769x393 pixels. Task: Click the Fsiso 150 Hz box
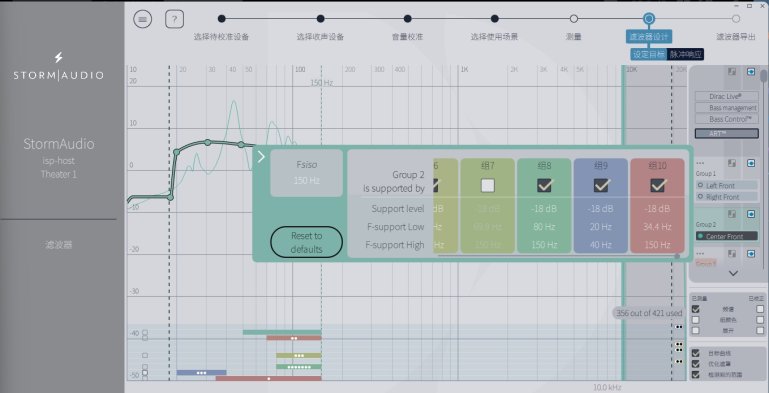tap(307, 173)
